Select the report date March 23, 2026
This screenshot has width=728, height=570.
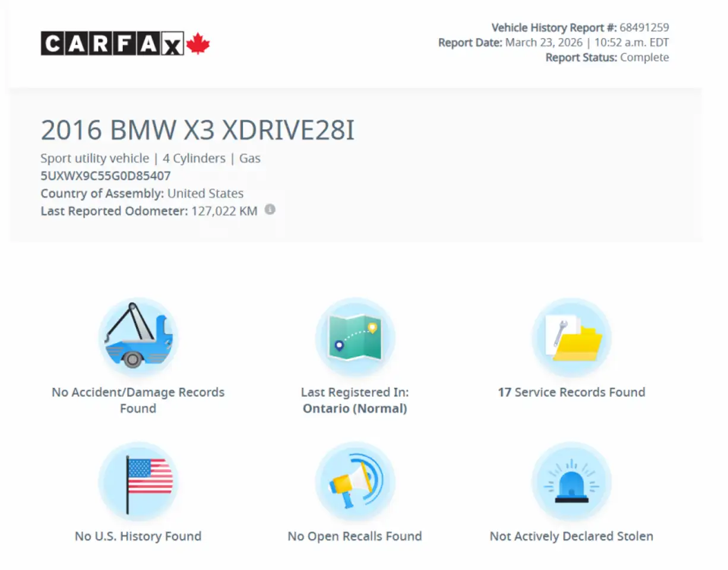pyautogui.click(x=544, y=43)
